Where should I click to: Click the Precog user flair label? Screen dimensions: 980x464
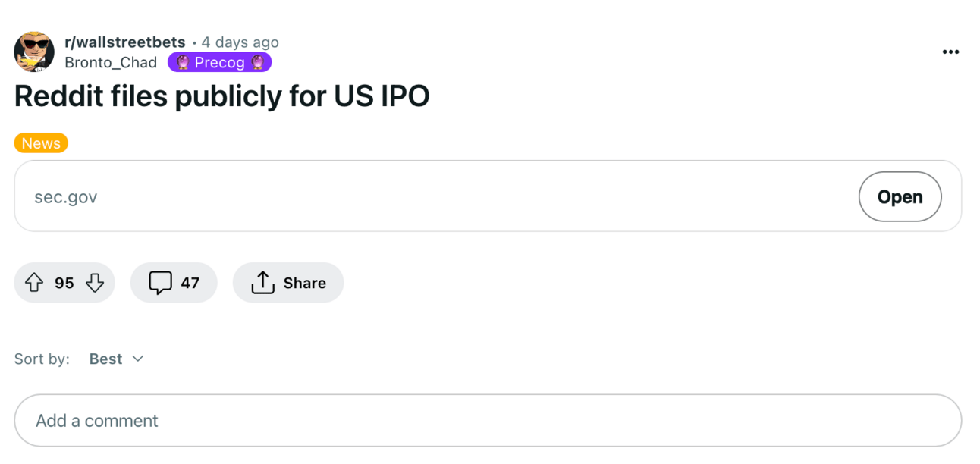(219, 63)
